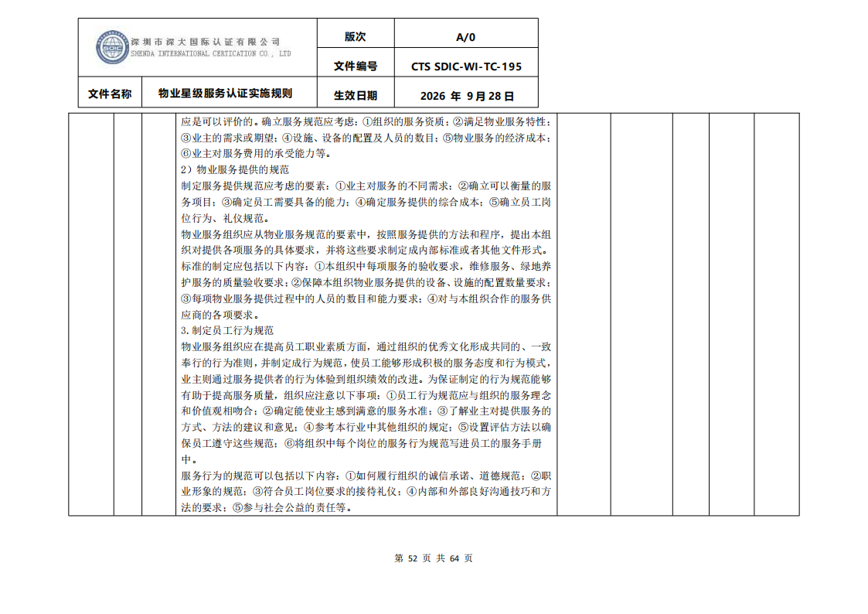The height and width of the screenshot is (614, 868).
Task: Click page footer 第 52 页 共 64 页
Action: click(434, 558)
